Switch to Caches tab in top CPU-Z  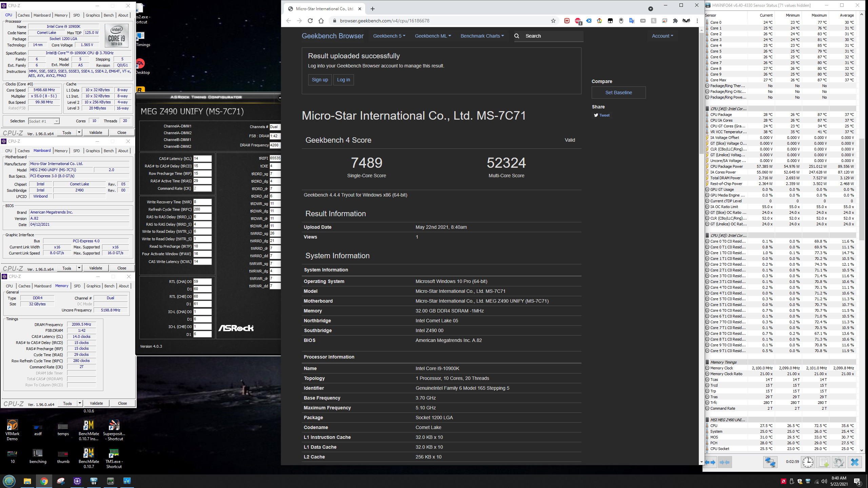(24, 15)
